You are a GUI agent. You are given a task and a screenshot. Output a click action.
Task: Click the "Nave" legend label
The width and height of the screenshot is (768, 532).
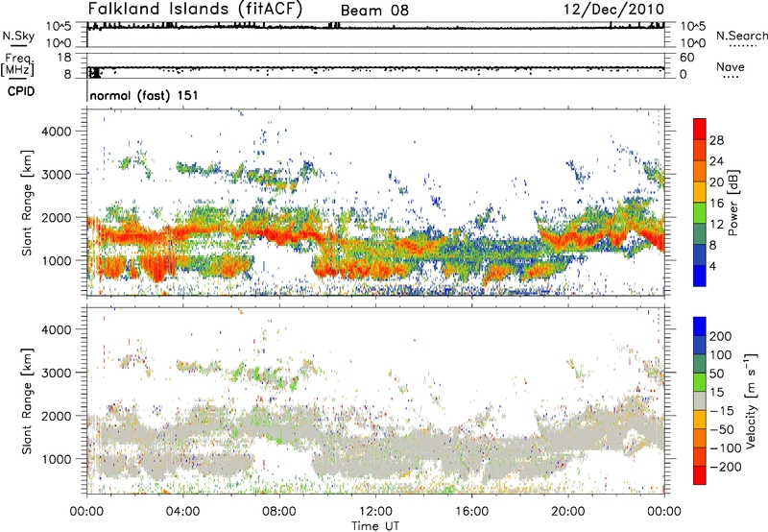coord(731,66)
